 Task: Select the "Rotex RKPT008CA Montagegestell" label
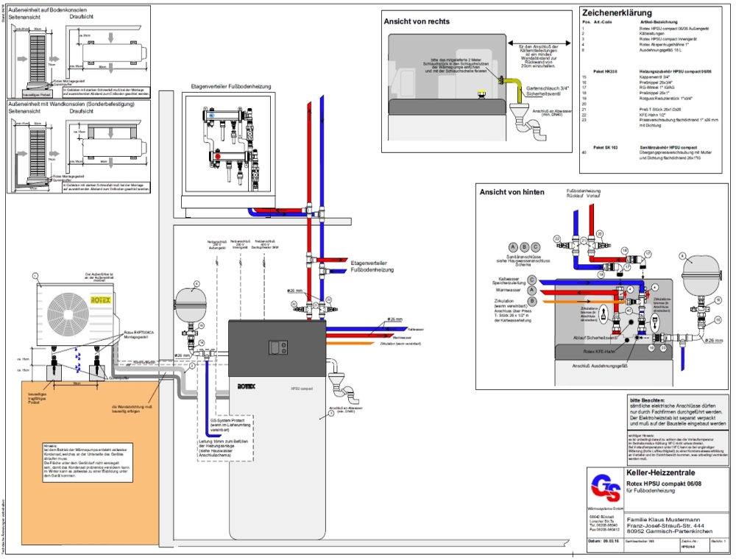pyautogui.click(x=139, y=335)
